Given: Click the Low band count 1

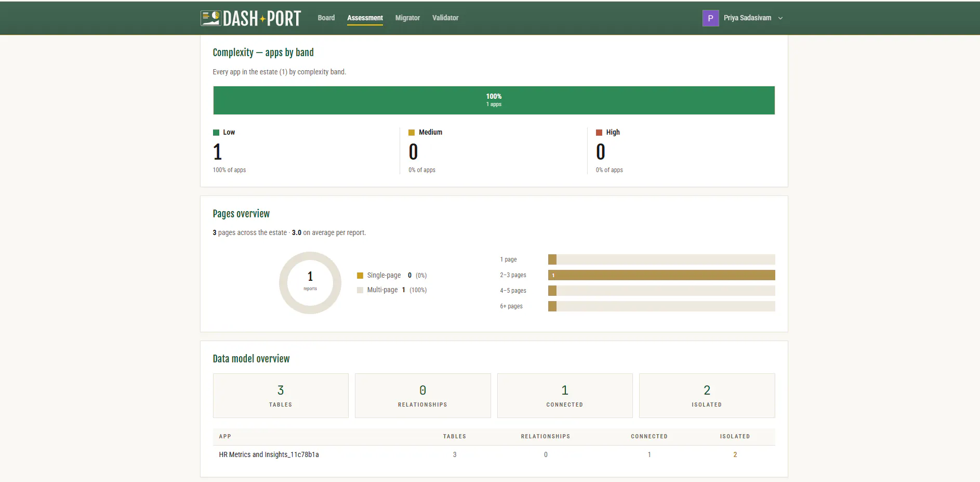Looking at the screenshot, I should pyautogui.click(x=218, y=152).
